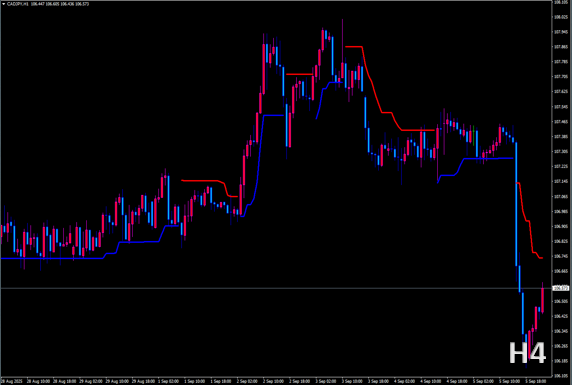Click the chart title dropdown triangle
The height and width of the screenshot is (385, 572).
[x=4, y=4]
